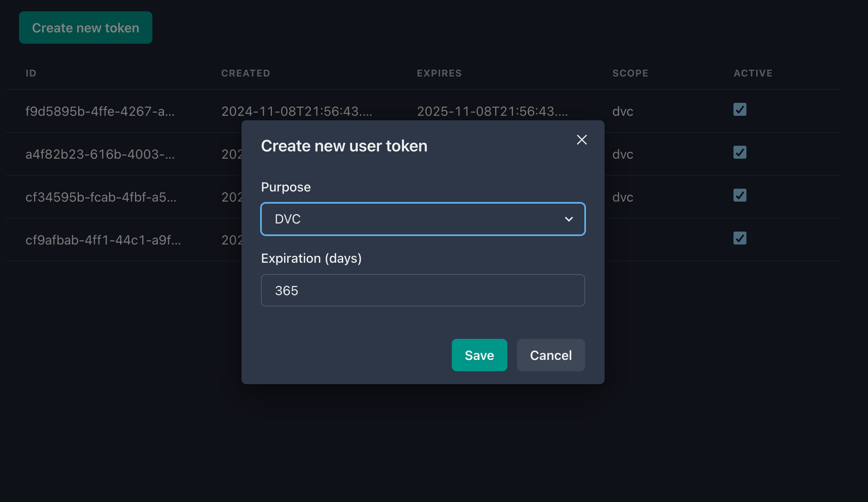Click the Expiration days input field
Image resolution: width=868 pixels, height=502 pixels.
pos(423,290)
